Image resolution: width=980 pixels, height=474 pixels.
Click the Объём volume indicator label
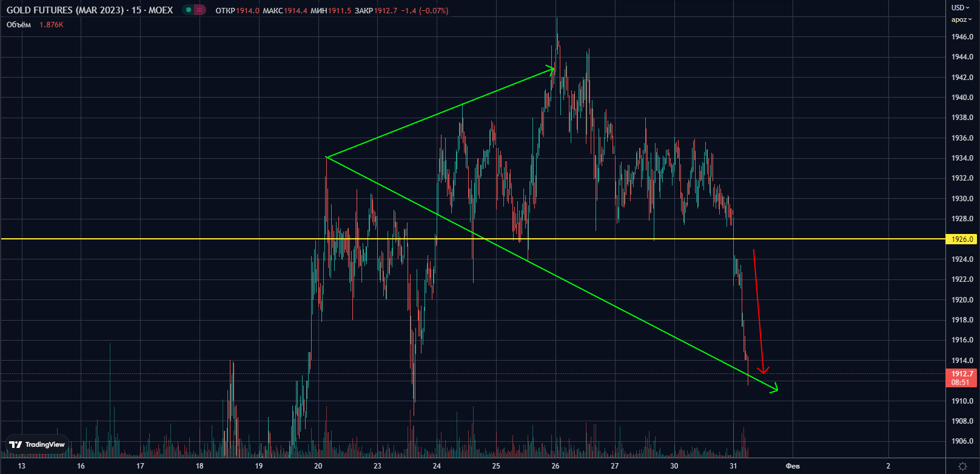pyautogui.click(x=19, y=25)
